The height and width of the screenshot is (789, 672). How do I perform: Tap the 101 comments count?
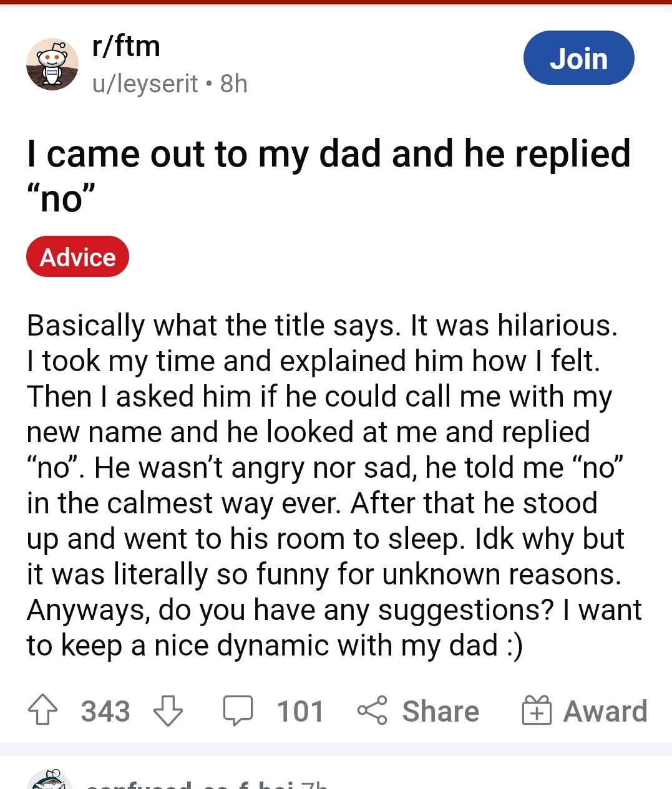coord(300,711)
